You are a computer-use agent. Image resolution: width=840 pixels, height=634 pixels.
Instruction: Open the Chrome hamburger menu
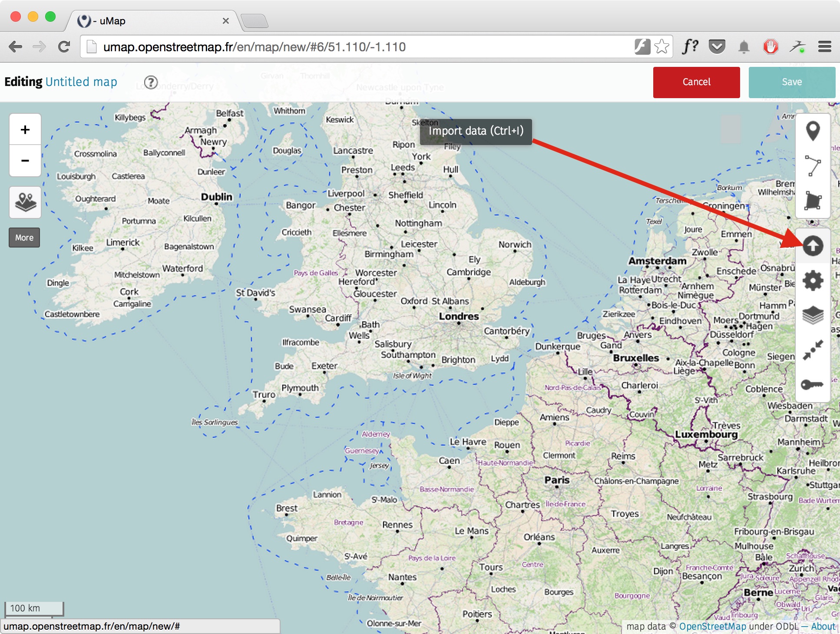coord(824,46)
